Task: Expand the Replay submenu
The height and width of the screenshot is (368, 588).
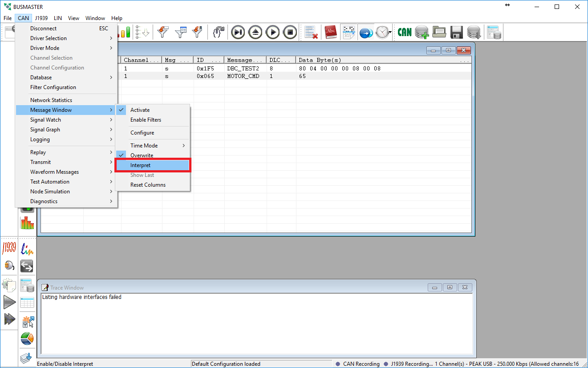Action: (66, 152)
